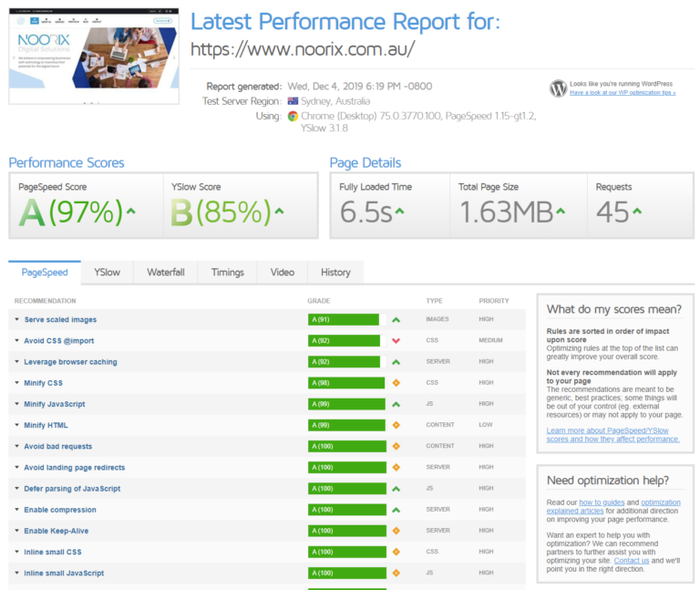This screenshot has height=590, width=700.
Task: Click the Chrome browser icon
Action: [x=293, y=116]
